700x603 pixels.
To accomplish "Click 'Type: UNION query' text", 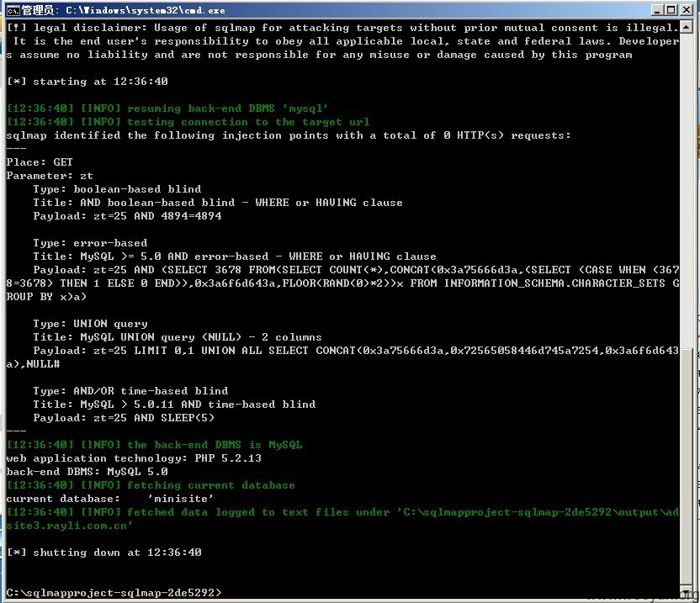I will pyautogui.click(x=90, y=324).
